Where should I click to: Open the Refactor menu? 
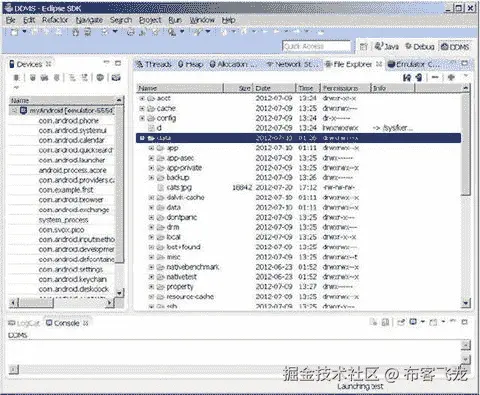pyautogui.click(x=55, y=20)
